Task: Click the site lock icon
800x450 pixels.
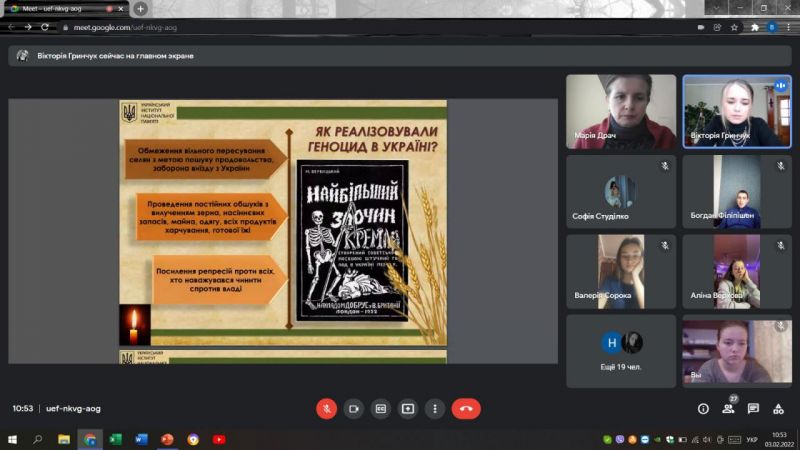Action: tap(65, 28)
